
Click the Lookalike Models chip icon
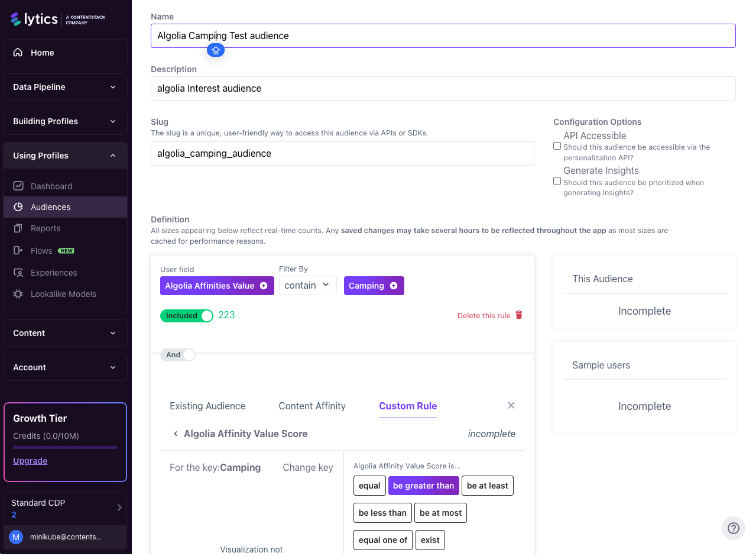(x=18, y=294)
